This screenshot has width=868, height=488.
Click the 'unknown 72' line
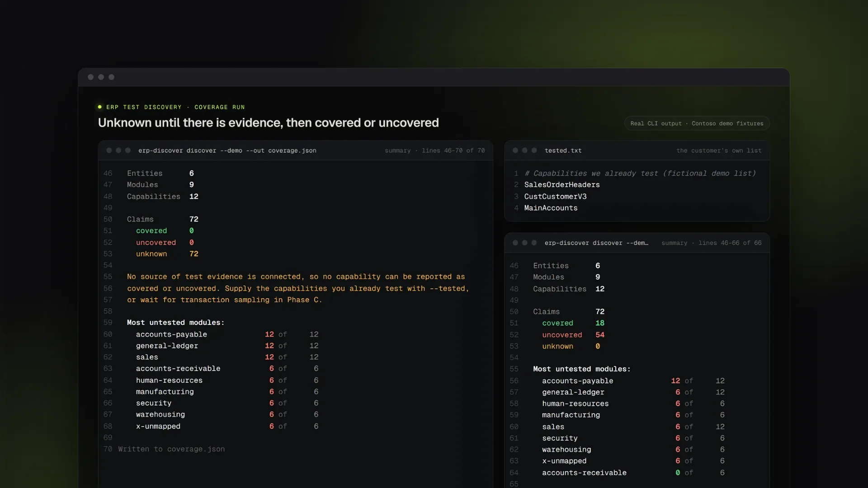pyautogui.click(x=167, y=254)
